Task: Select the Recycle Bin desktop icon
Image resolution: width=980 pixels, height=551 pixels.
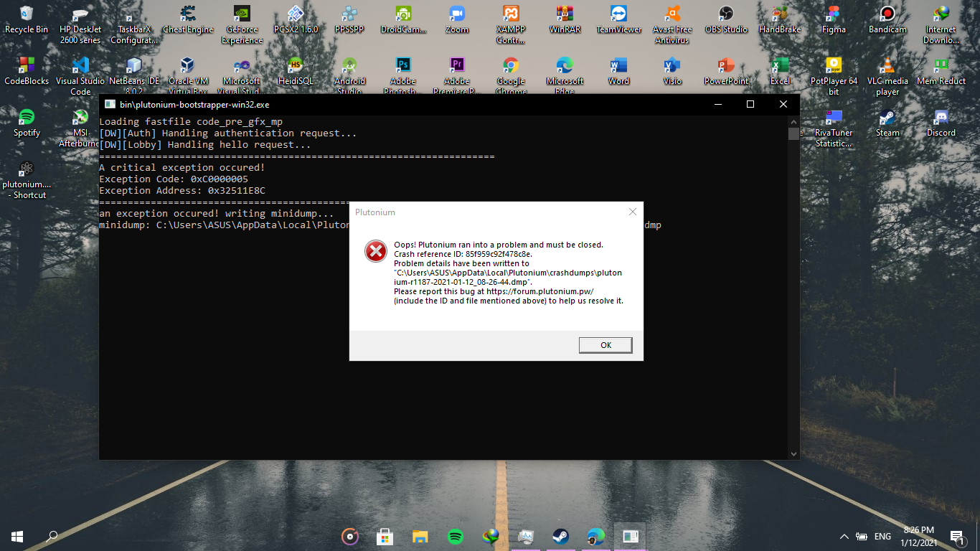Action: (x=27, y=20)
